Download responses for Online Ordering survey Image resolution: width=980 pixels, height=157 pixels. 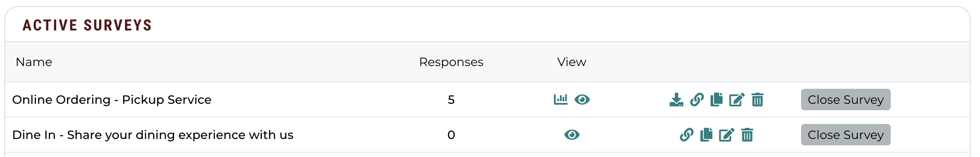point(676,100)
